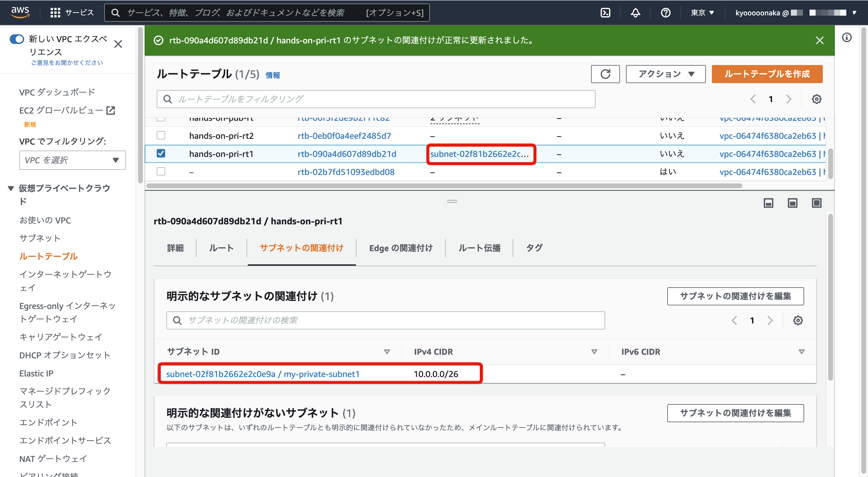Image resolution: width=868 pixels, height=477 pixels.
Task: Focus the ルートテーブルをフィルタリング search field
Action: (376, 99)
